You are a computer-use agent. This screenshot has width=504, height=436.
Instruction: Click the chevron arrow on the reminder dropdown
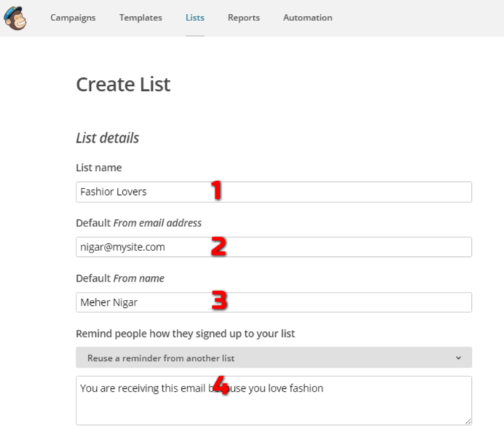[x=458, y=357]
